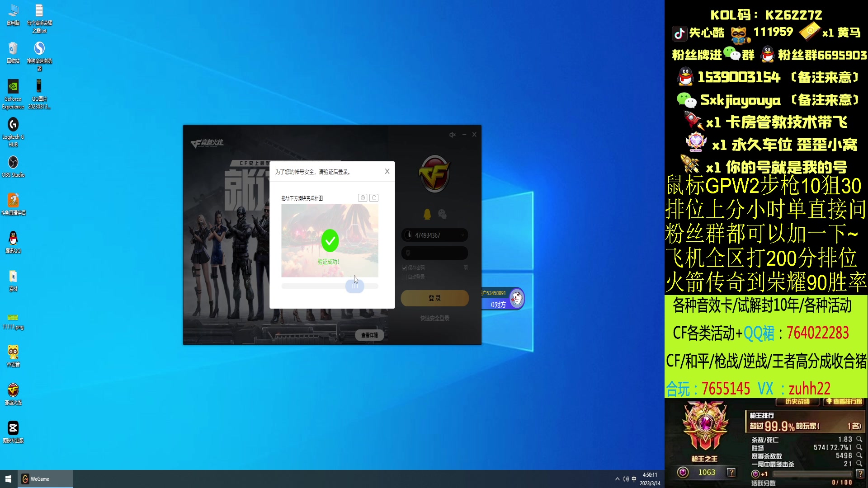Click magnifier beside 一局中最多击杀 21
This screenshot has width=868, height=488.
[859, 464]
